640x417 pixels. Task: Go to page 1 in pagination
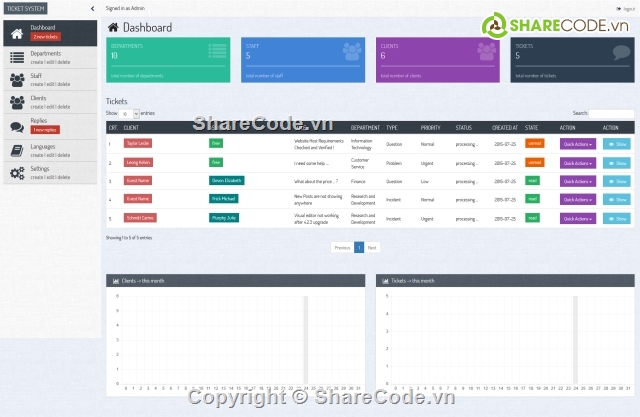click(359, 246)
